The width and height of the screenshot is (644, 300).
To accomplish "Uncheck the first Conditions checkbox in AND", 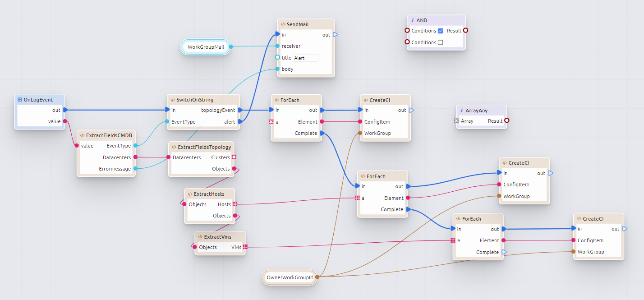I will 441,31.
